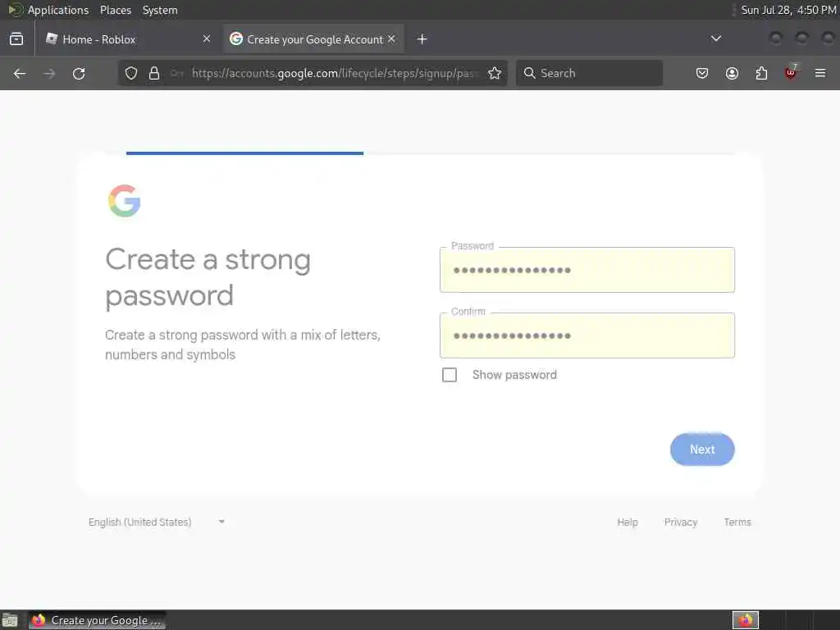Click the Next button

[702, 450]
